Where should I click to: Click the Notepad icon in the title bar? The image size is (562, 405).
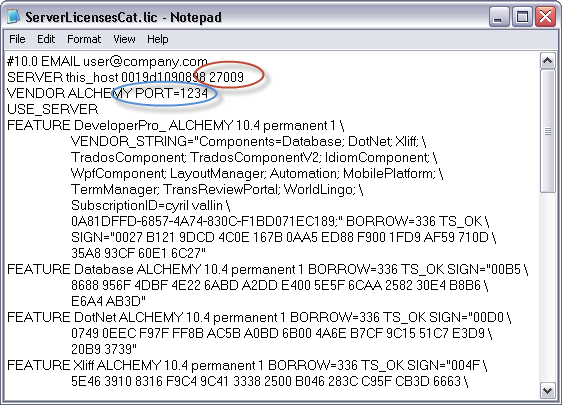point(13,17)
